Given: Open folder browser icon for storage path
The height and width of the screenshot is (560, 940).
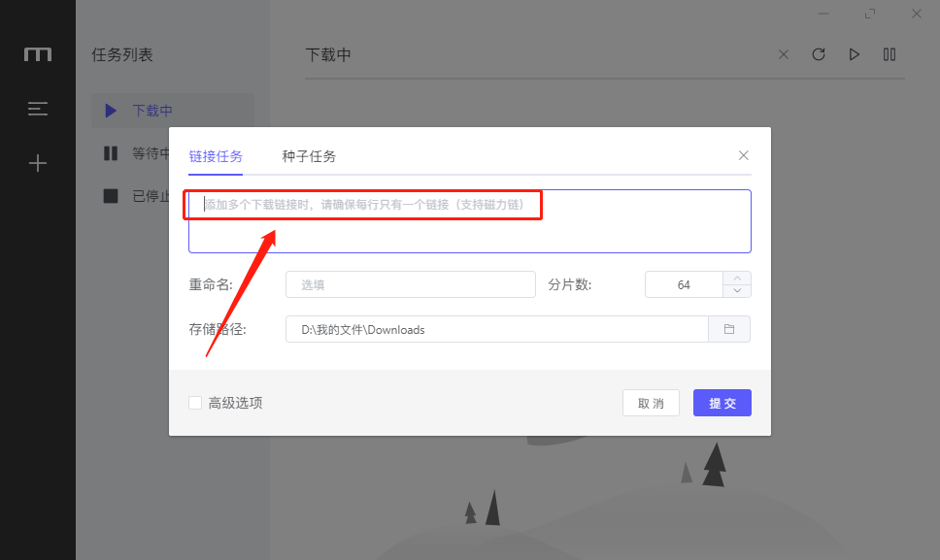Looking at the screenshot, I should pyautogui.click(x=729, y=329).
